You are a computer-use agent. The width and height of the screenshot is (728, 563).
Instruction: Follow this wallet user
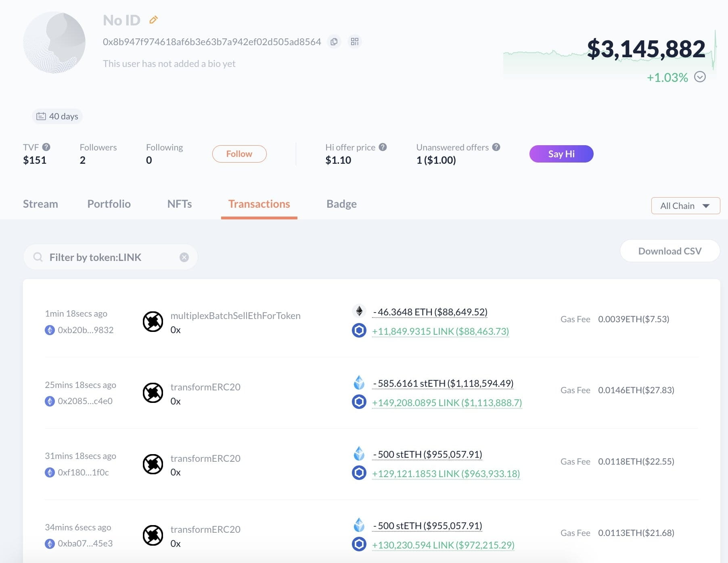[239, 154]
